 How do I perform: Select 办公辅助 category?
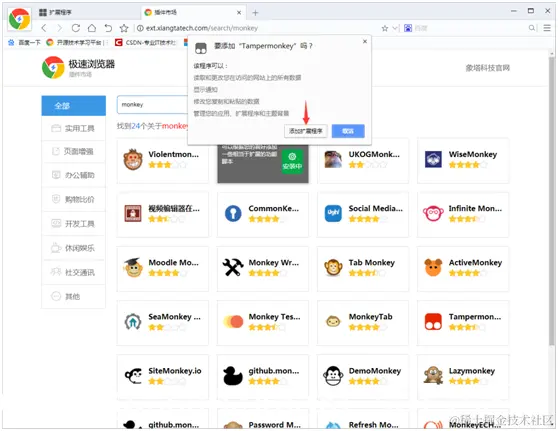point(74,175)
